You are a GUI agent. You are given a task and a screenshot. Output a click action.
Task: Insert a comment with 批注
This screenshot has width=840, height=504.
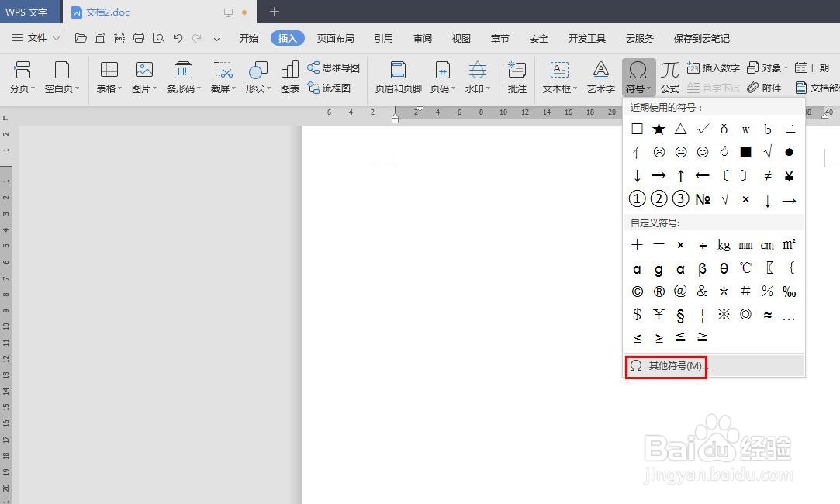coord(517,78)
